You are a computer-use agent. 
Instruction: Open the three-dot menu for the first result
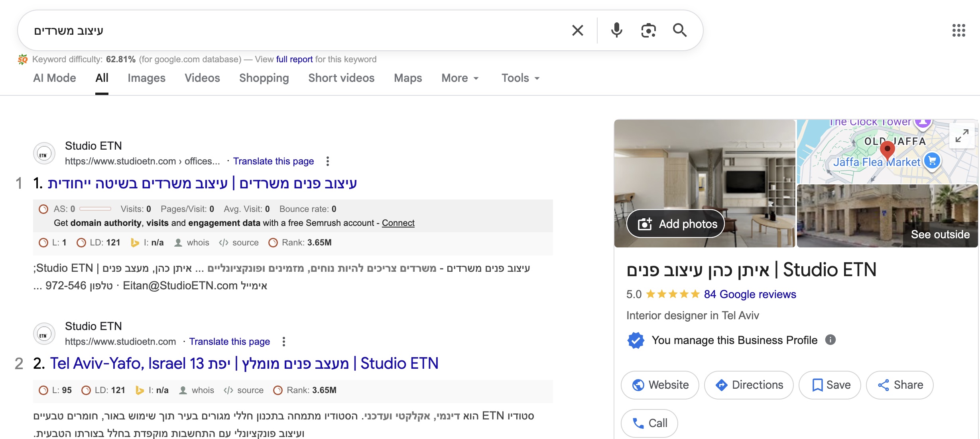(x=327, y=161)
